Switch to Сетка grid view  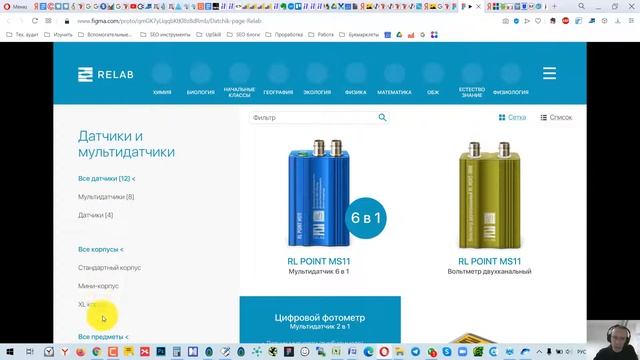[512, 118]
